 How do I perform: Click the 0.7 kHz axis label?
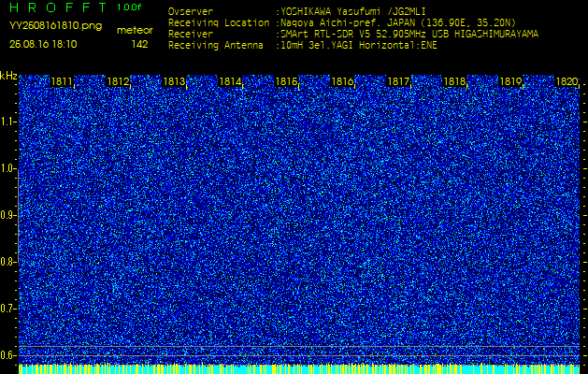(x=8, y=309)
